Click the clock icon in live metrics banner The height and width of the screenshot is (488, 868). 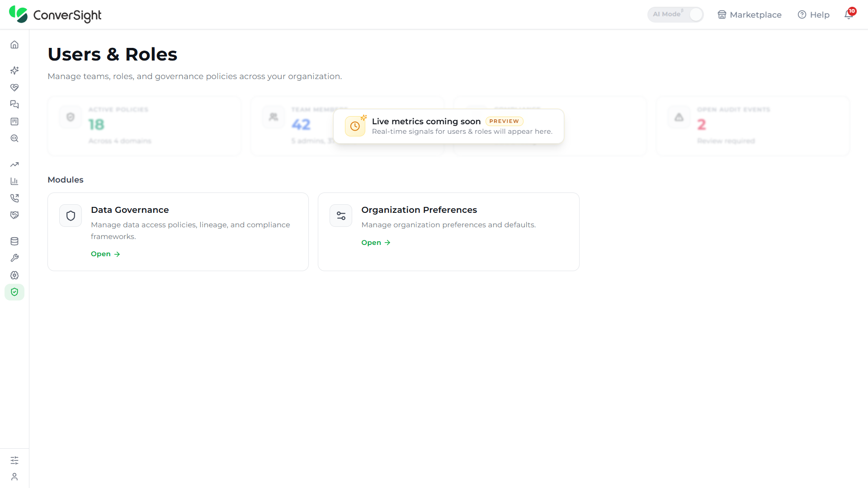pyautogui.click(x=355, y=127)
